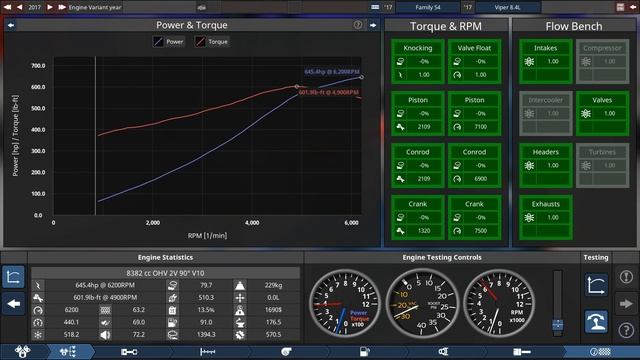Click the graph view icon left of statistics
Screen dimensions: 640x360
point(13,277)
